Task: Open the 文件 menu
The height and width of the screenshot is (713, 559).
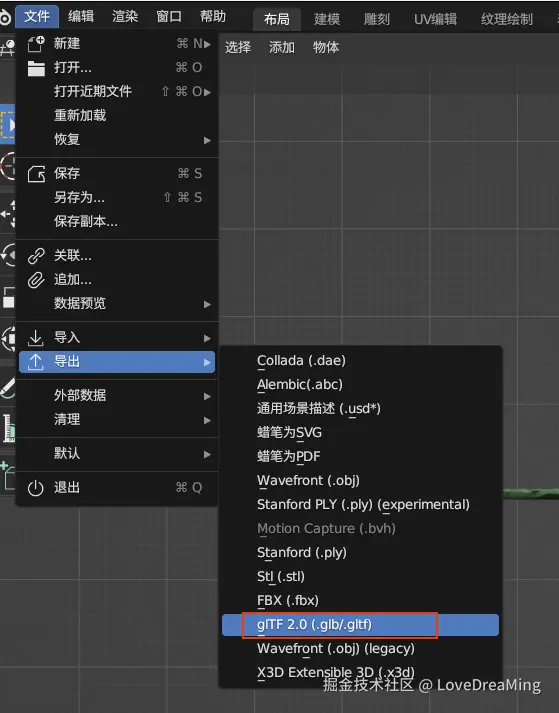Action: pos(37,16)
